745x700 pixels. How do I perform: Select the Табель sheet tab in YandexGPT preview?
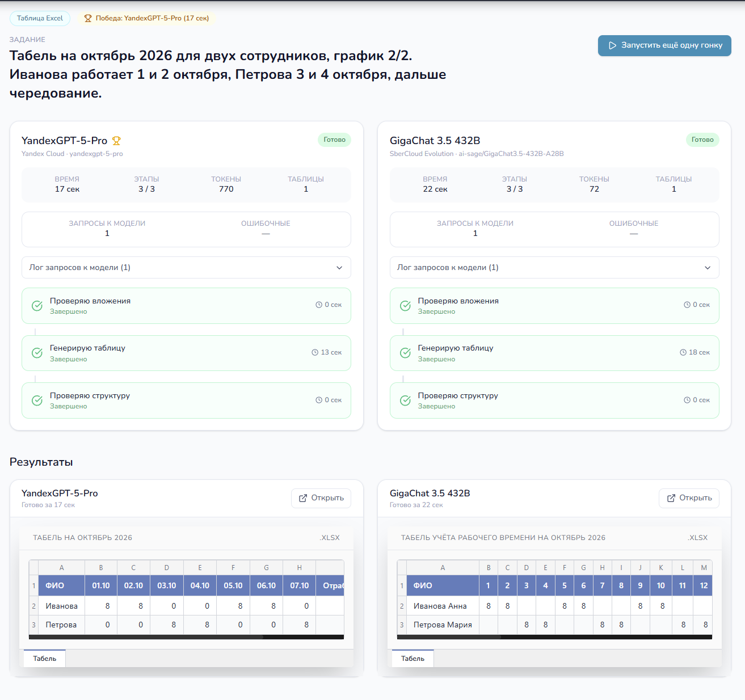tap(45, 659)
